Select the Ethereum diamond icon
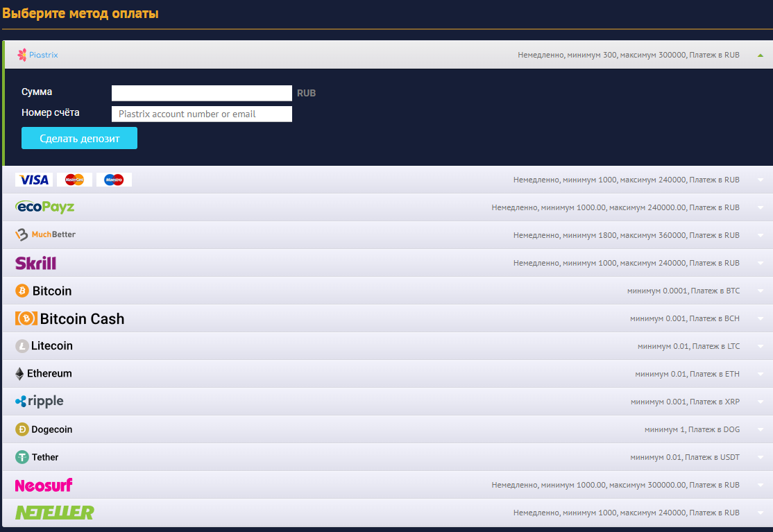The height and width of the screenshot is (532, 773). (19, 374)
